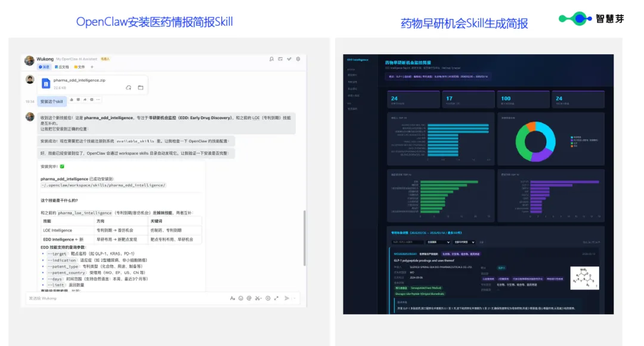This screenshot has height=346, width=644.
Task: Click the send message arrow
Action: (x=287, y=298)
